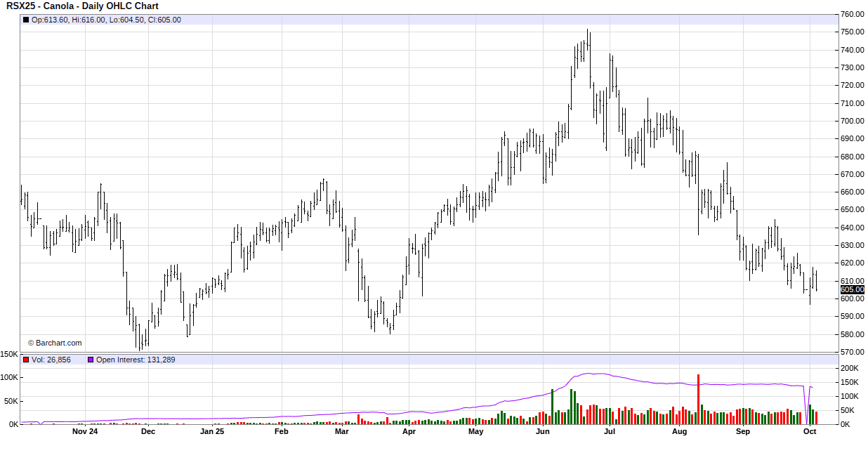Select the highlighted 605.00 current price tag
The width and height of the screenshot is (868, 453).
coord(851,289)
